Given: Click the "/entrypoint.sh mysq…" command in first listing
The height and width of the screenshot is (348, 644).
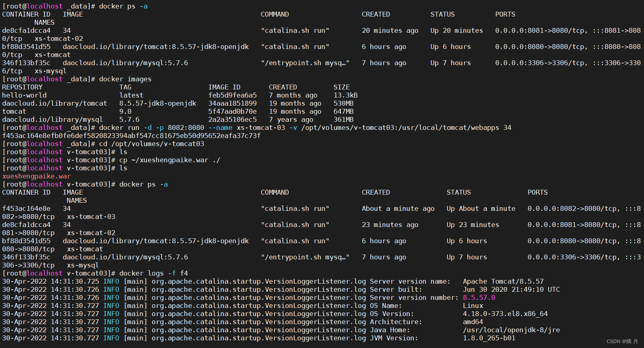Looking at the screenshot, I should (x=305, y=63).
